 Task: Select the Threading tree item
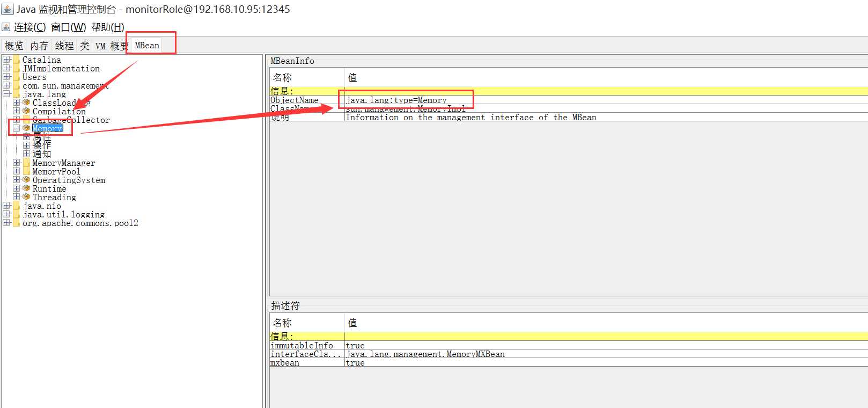coord(54,197)
